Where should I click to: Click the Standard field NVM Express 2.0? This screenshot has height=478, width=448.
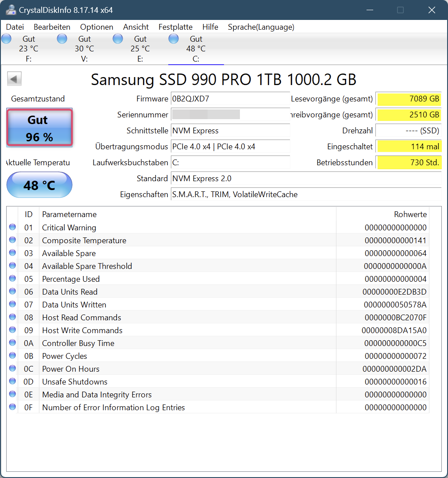click(x=306, y=179)
